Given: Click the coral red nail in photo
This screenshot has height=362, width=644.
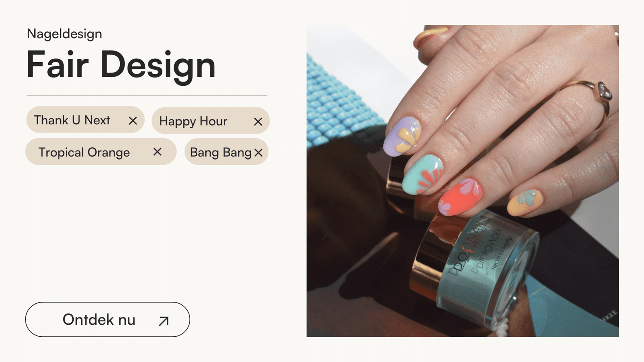Looking at the screenshot, I should click(460, 197).
